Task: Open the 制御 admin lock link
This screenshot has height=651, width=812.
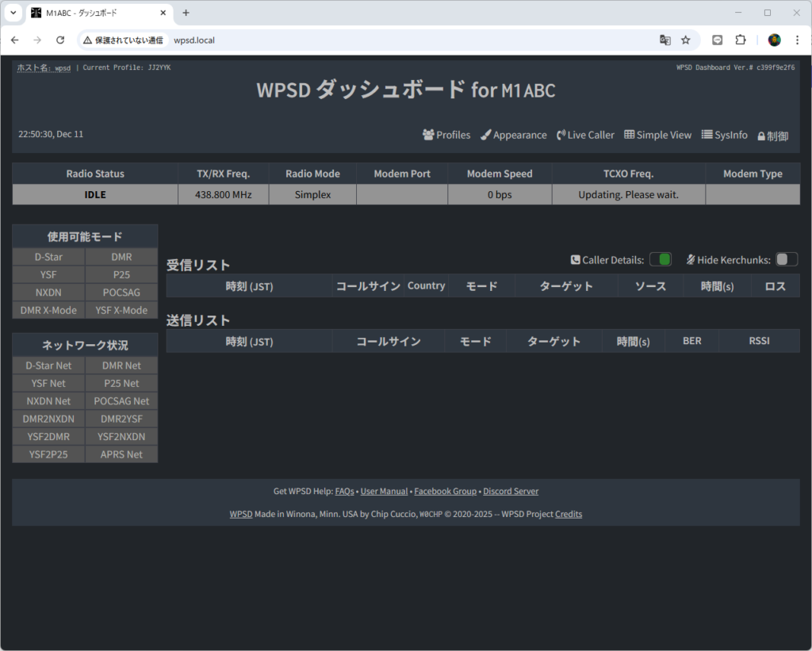Action: coord(772,136)
